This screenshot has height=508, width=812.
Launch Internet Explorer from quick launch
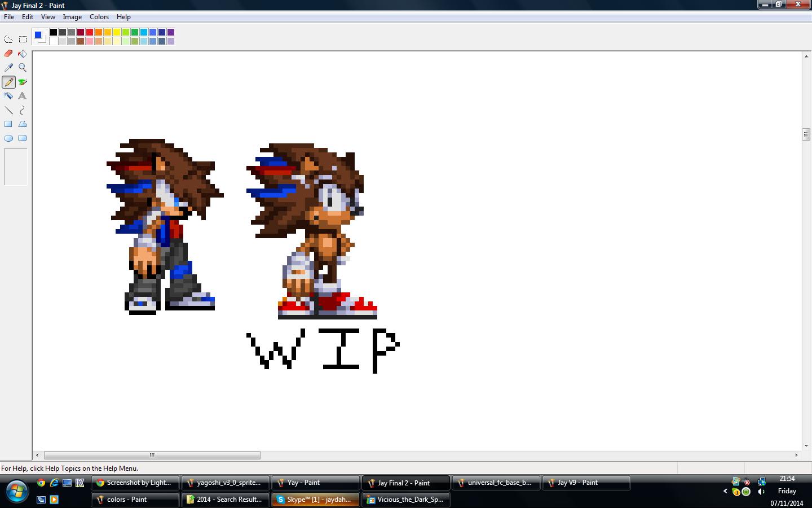pyautogui.click(x=54, y=483)
